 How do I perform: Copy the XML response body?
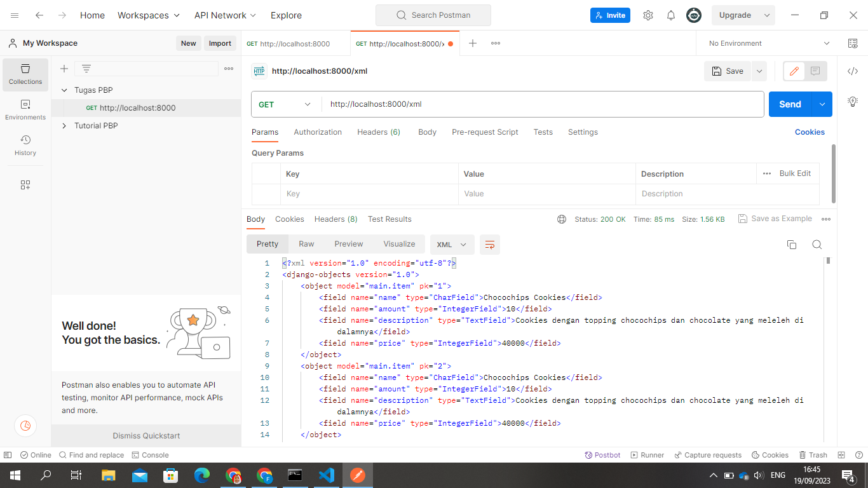[791, 244]
